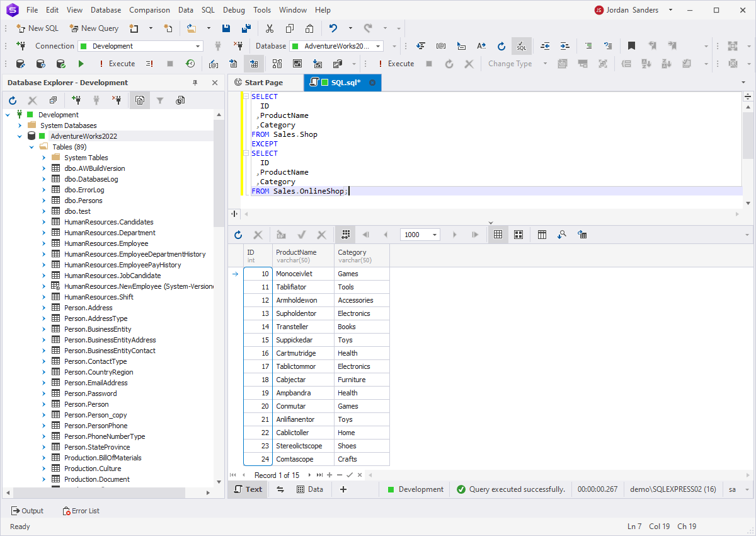The height and width of the screenshot is (536, 756).
Task: Pin the Database Explorer panel
Action: [x=195, y=83]
